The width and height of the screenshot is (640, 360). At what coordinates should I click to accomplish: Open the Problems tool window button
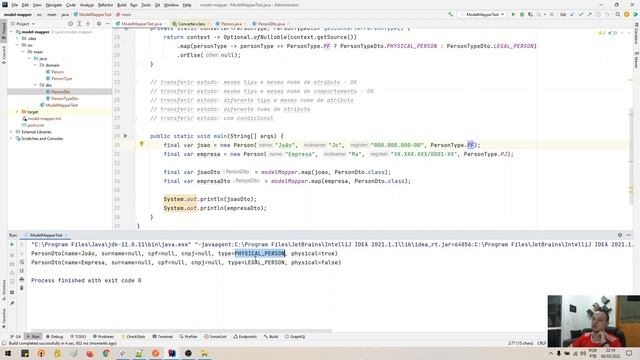pyautogui.click(x=104, y=337)
